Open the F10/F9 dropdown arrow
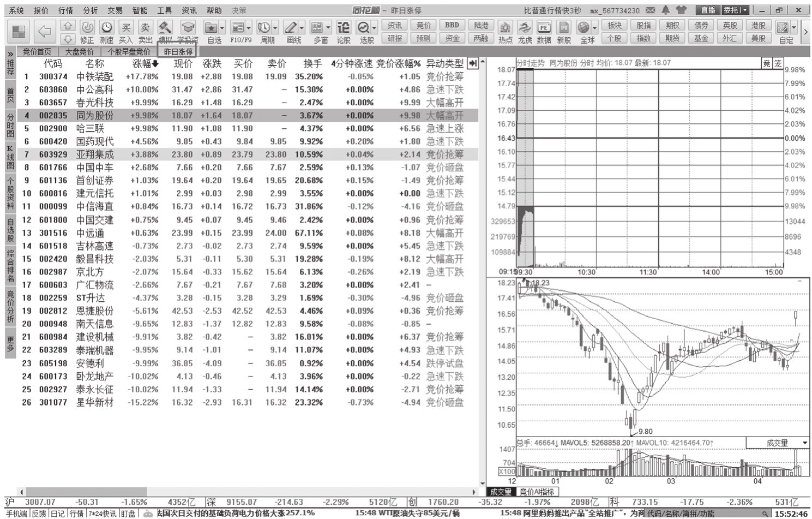 pos(249,27)
